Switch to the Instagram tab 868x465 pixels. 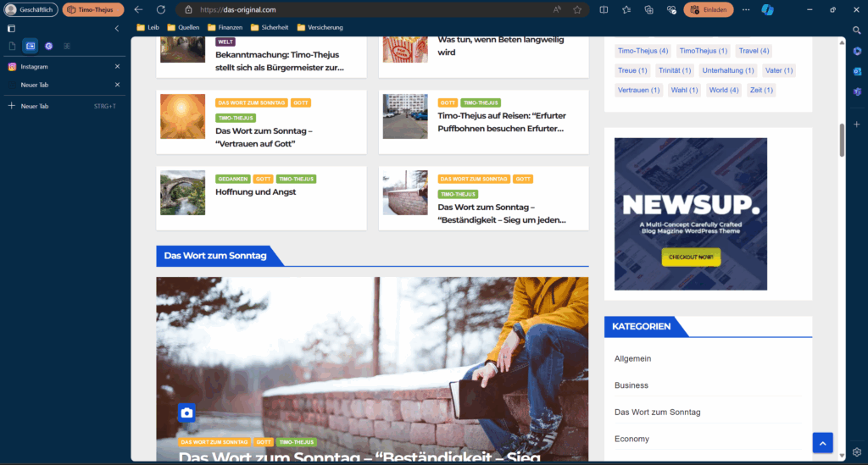coord(64,66)
